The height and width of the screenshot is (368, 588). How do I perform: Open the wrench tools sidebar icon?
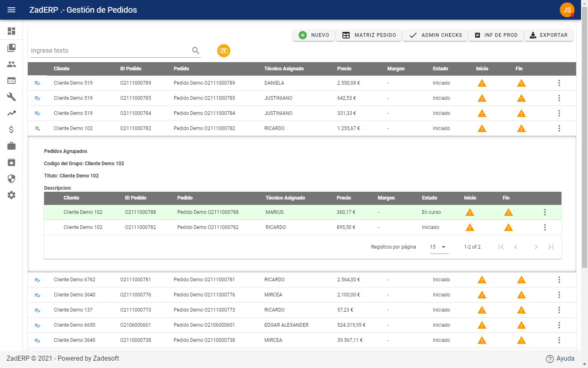(11, 97)
